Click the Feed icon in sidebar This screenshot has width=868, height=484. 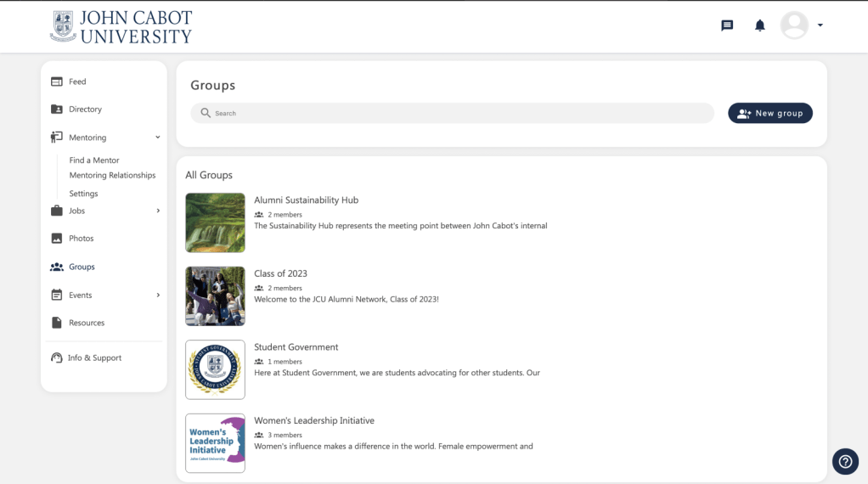[57, 82]
